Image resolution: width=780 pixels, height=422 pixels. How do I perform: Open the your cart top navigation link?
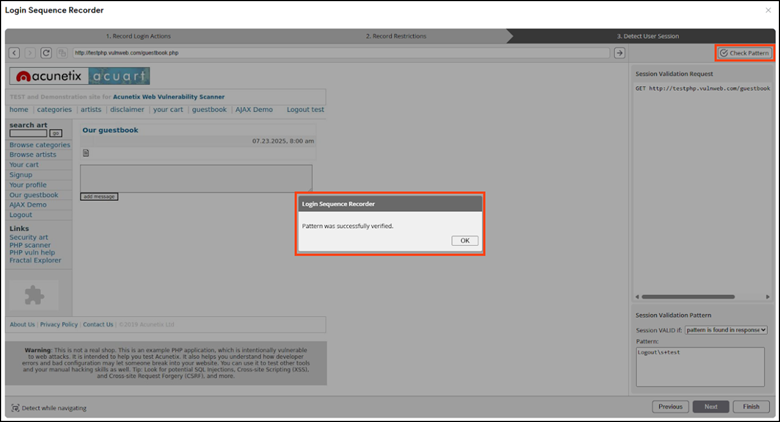pos(168,109)
